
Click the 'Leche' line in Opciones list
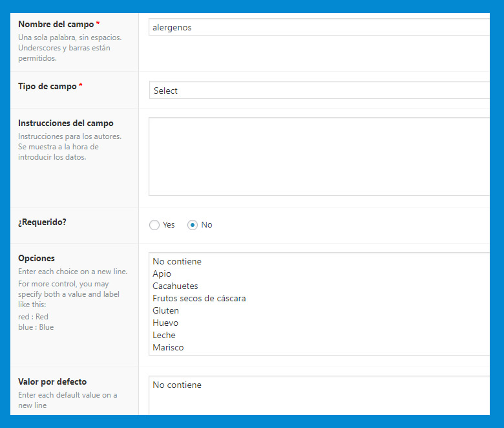point(164,335)
